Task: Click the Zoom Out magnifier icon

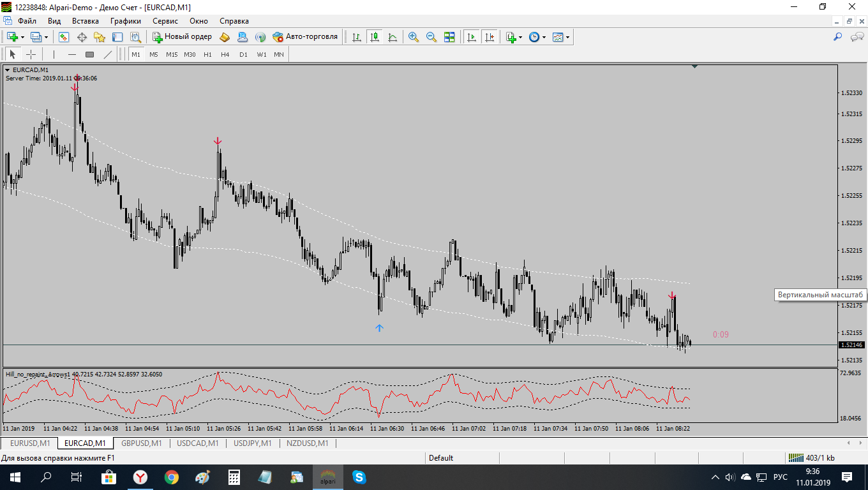Action: tap(431, 37)
